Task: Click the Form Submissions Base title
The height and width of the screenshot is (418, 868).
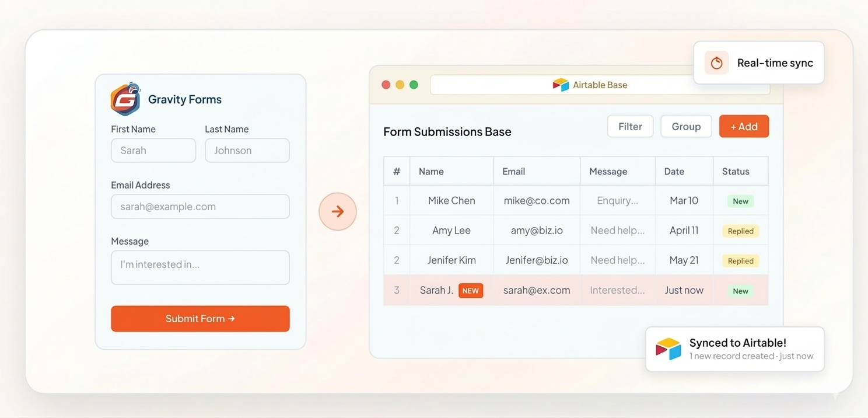Action: (x=447, y=132)
